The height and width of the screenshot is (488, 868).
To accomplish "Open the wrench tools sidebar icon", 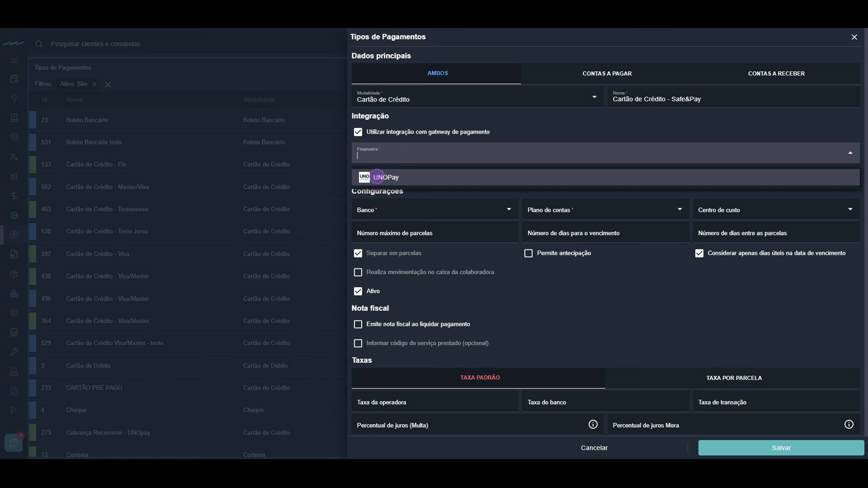I will (x=14, y=352).
